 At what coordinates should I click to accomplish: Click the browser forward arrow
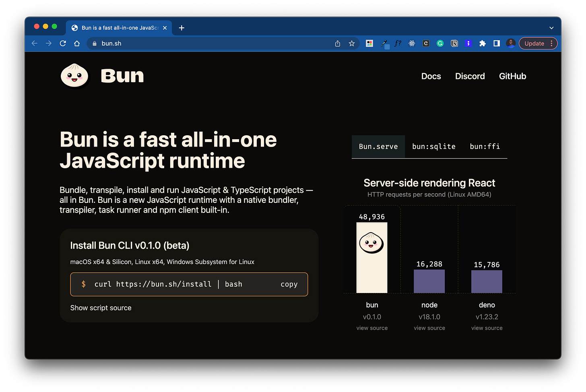pyautogui.click(x=49, y=43)
